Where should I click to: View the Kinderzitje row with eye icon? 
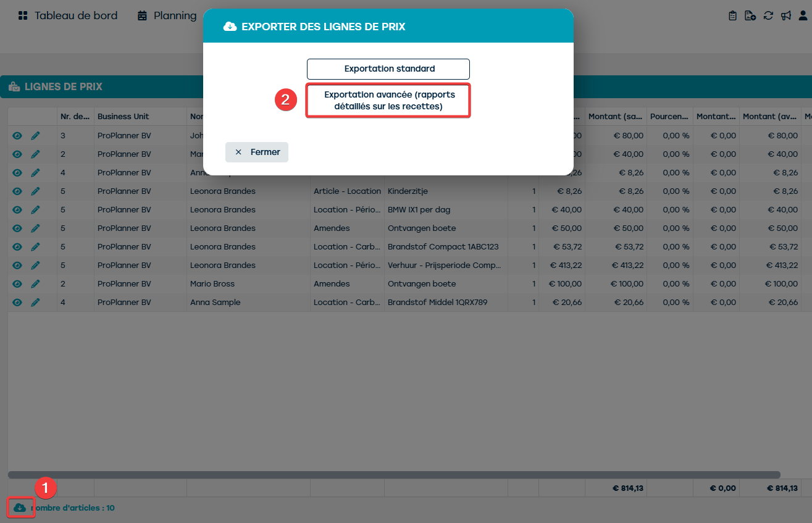[x=17, y=191]
